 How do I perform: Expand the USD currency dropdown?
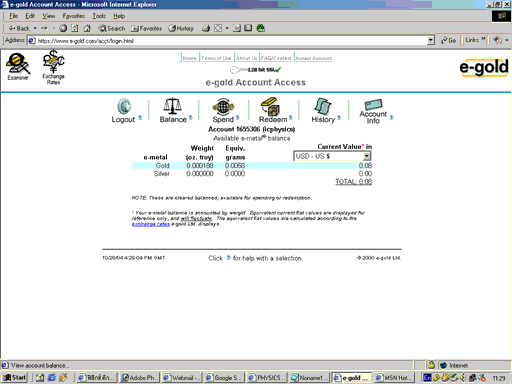click(x=367, y=156)
